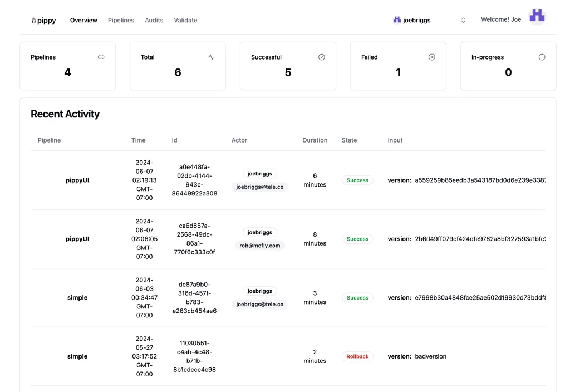
Task: Click the badversion input value
Action: click(x=430, y=356)
